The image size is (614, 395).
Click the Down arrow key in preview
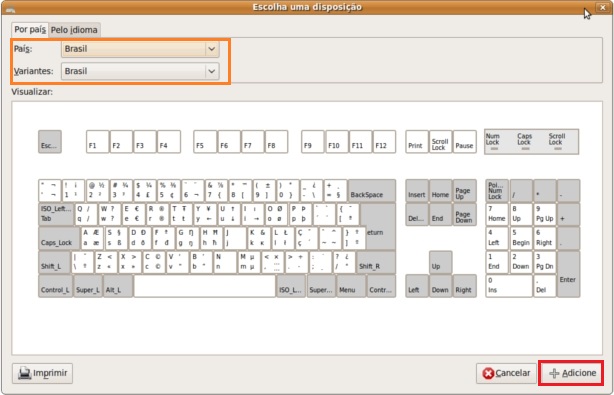(441, 286)
